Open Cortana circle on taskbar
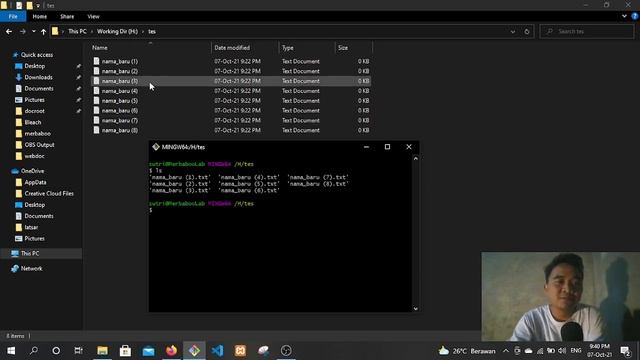 coord(56,351)
